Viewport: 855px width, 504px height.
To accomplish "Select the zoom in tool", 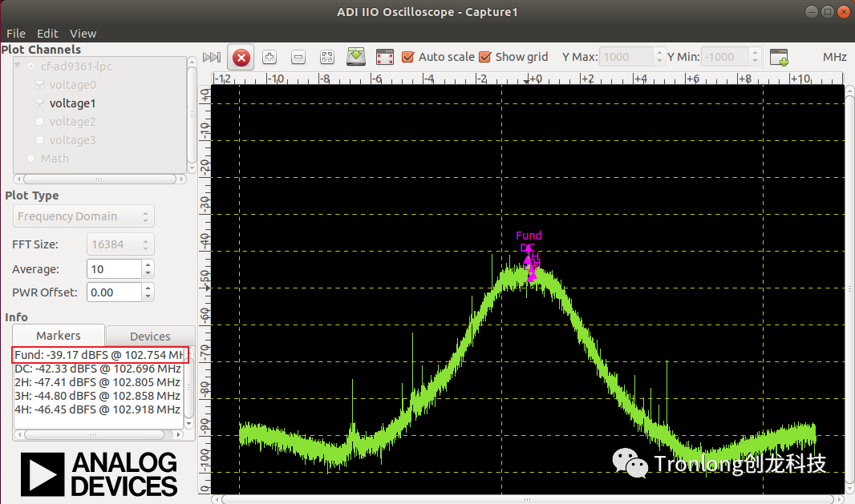I will click(269, 57).
